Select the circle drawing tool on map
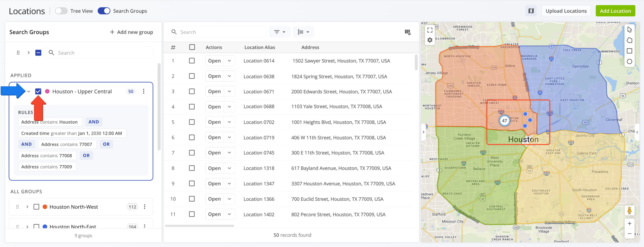 629,62
